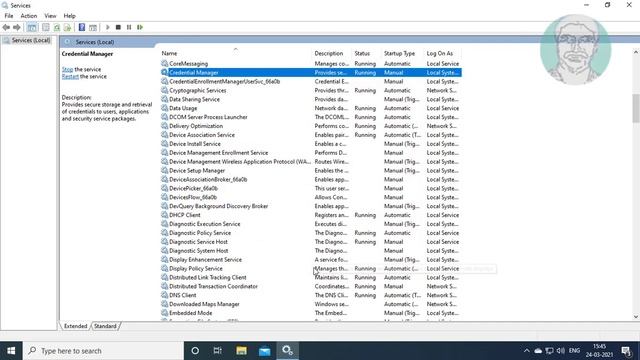The width and height of the screenshot is (640, 360).
Task: Click scroll down arrow of services list
Action: pos(636,317)
